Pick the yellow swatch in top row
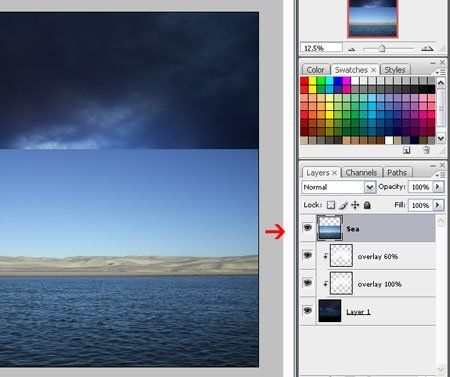 pyautogui.click(x=312, y=81)
